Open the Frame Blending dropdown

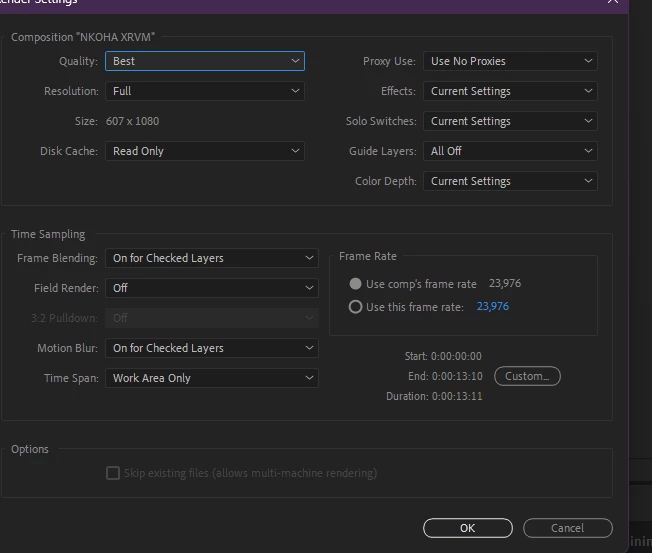[212, 258]
